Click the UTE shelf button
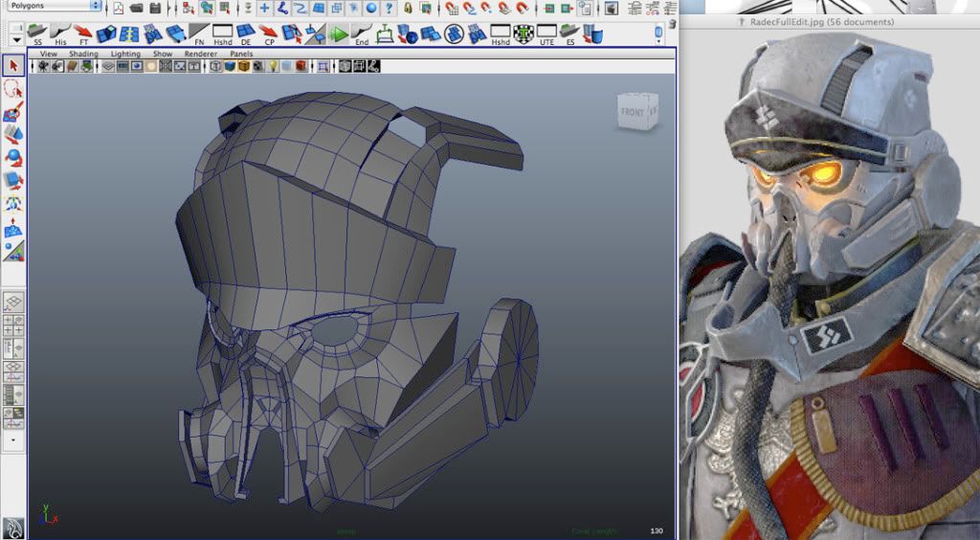Viewport: 980px width, 540px height. tap(546, 34)
